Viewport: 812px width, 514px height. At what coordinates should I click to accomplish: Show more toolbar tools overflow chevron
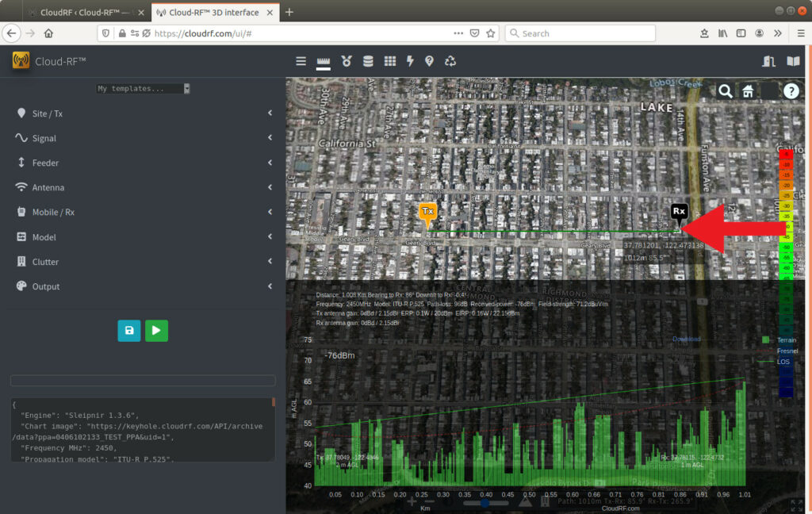pos(778,33)
